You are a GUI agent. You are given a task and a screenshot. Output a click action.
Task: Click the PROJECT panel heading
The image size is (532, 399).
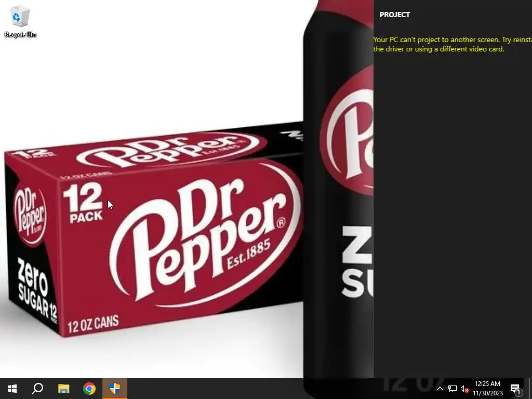click(395, 15)
